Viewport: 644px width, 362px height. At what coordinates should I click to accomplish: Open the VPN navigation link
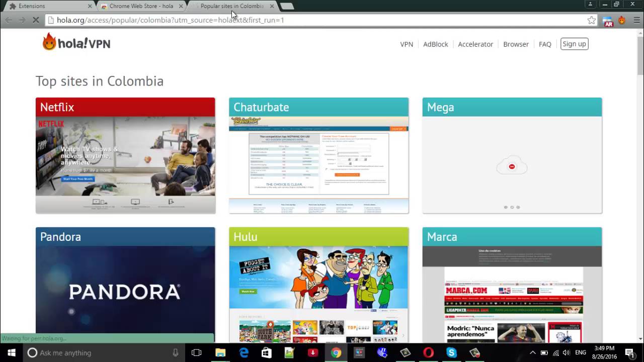click(x=407, y=44)
